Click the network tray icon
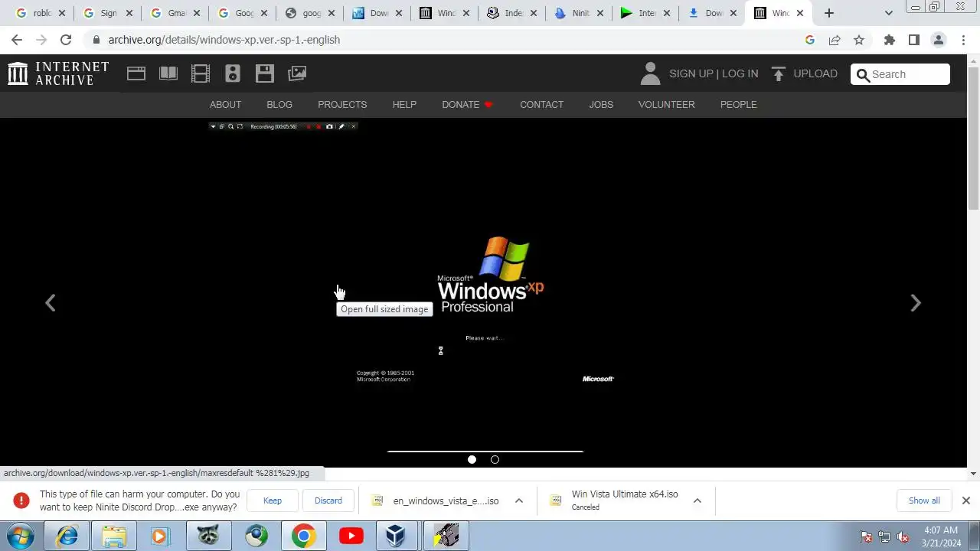This screenshot has width=980, height=551. point(884,536)
